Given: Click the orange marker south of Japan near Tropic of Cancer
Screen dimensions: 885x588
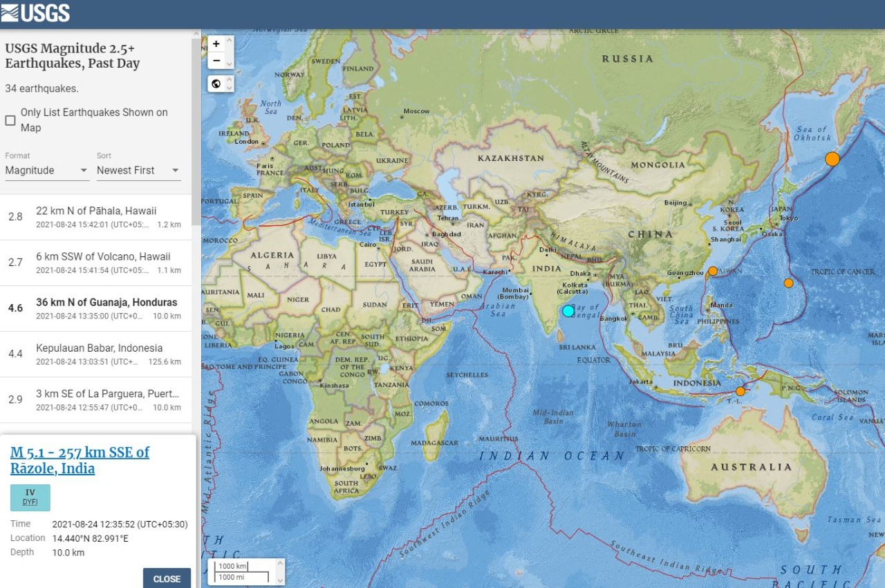Looking at the screenshot, I should (x=788, y=283).
